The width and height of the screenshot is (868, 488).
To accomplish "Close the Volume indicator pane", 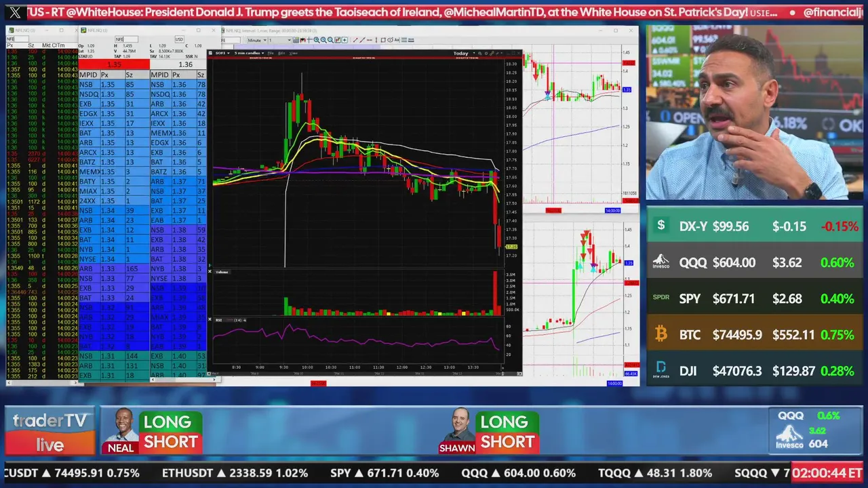I will (210, 271).
